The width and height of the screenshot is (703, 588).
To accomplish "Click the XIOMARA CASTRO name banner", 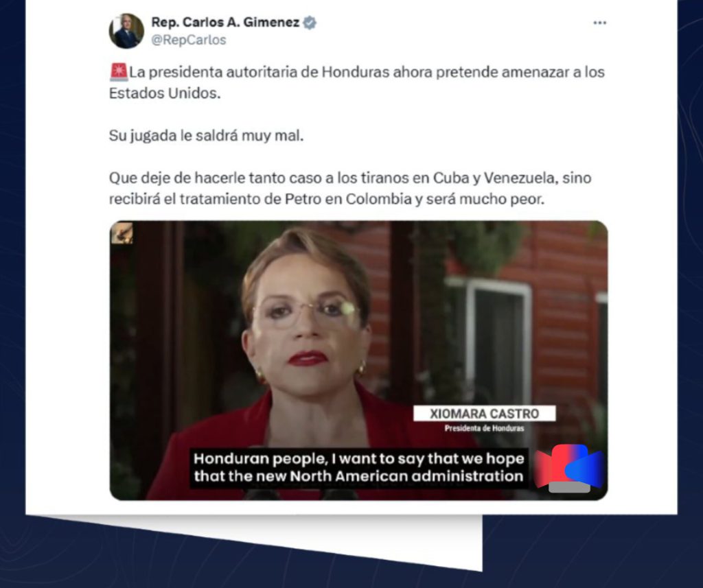I will point(484,413).
